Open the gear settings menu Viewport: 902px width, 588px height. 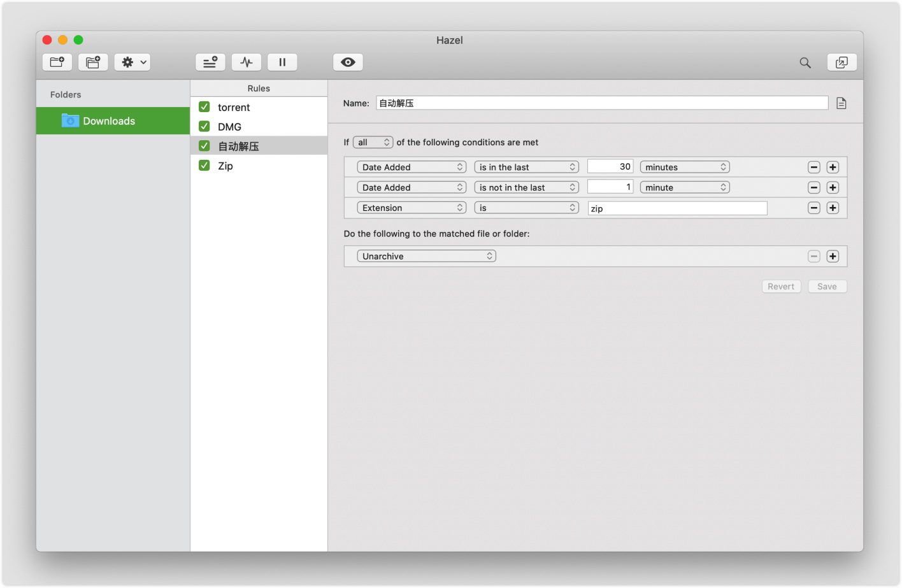pyautogui.click(x=132, y=62)
